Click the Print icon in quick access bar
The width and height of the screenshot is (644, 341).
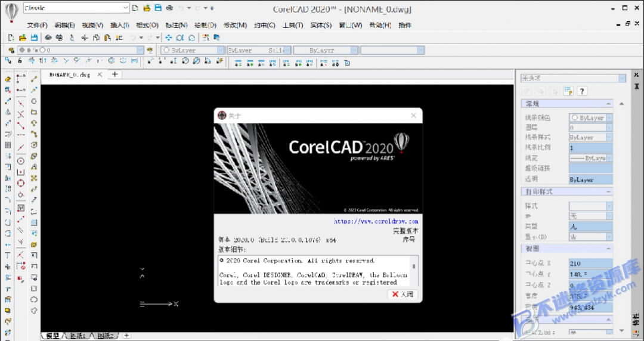pyautogui.click(x=169, y=8)
